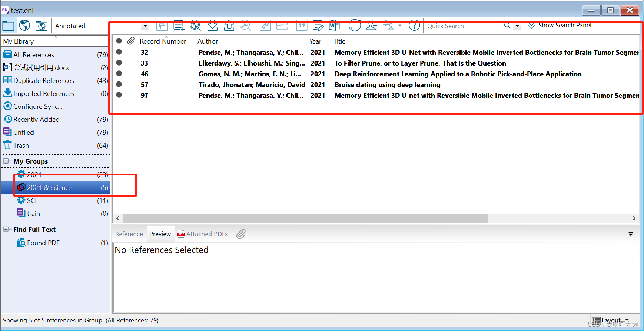Open Configure Sync...

56,106
